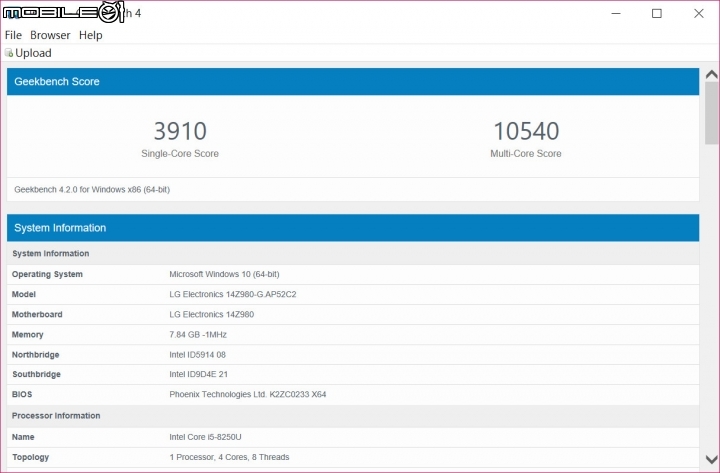
Task: Click the Multi-Core Score label
Action: [526, 154]
